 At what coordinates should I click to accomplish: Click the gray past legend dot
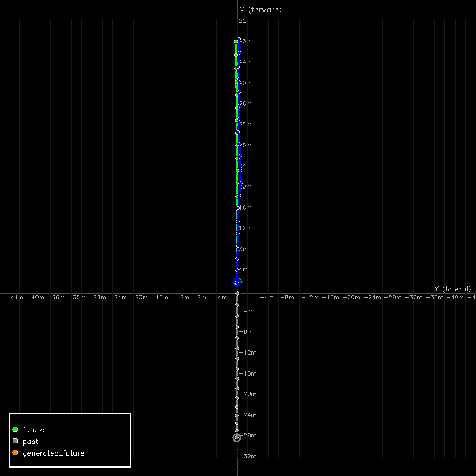[15, 441]
